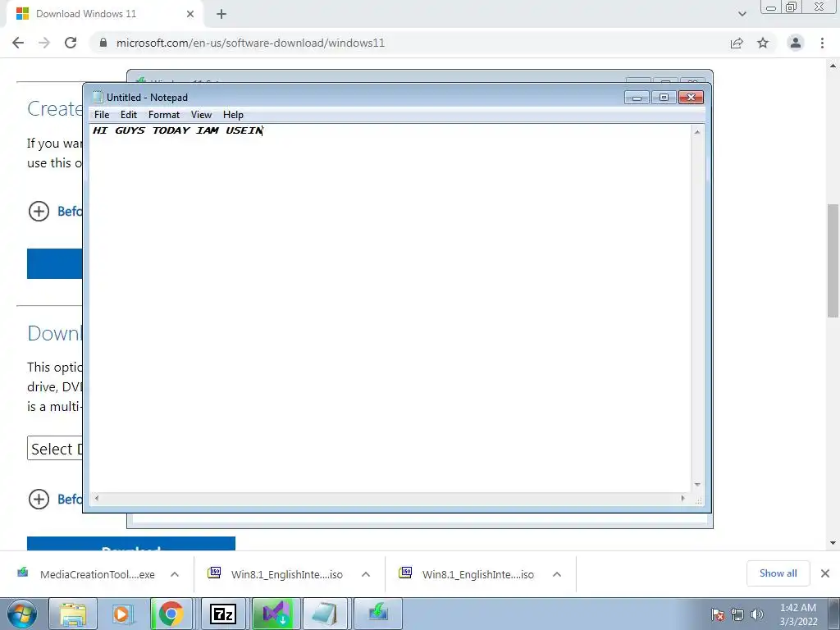Open 7-Zip from taskbar

223,614
